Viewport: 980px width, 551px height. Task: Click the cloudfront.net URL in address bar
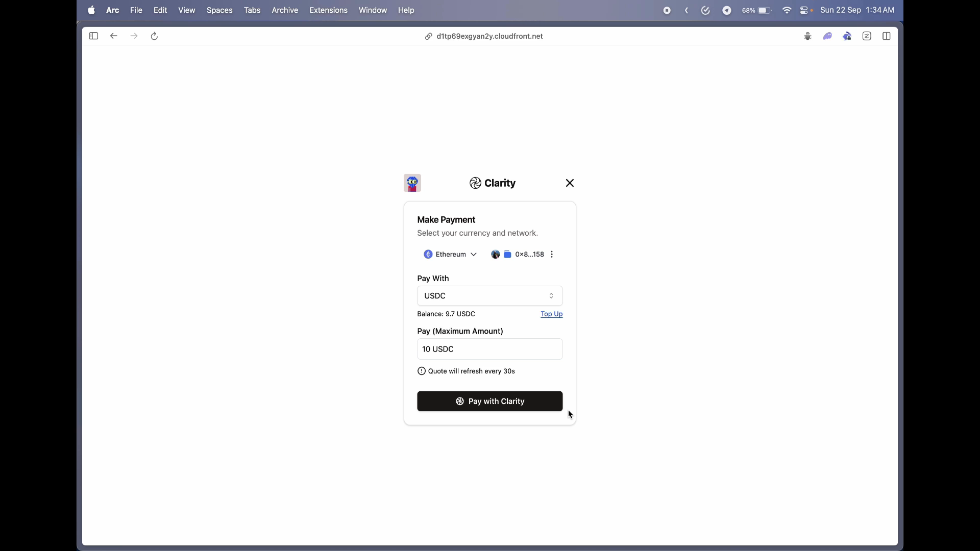tap(489, 36)
